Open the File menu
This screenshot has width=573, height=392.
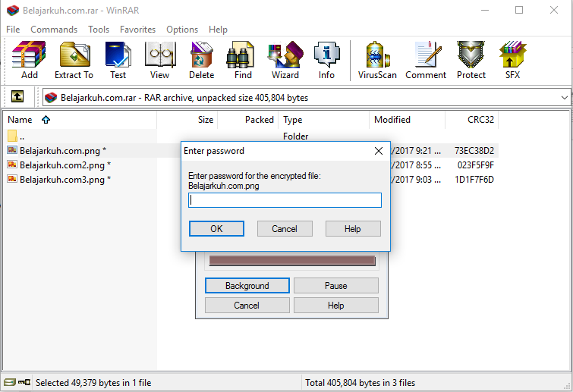coord(13,30)
